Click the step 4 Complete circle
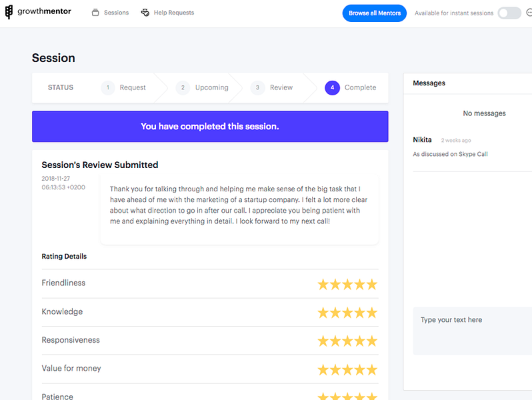This screenshot has height=400, width=532. click(x=332, y=88)
